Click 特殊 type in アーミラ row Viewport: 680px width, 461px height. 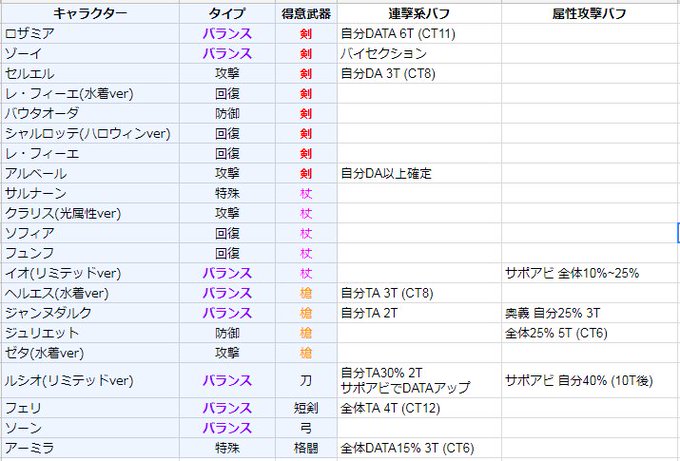tap(227, 448)
